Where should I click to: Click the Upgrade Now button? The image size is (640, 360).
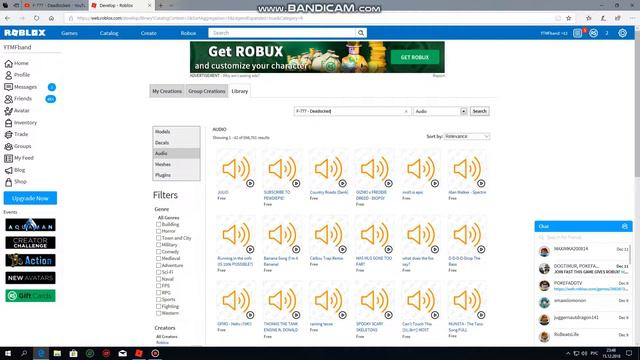pyautogui.click(x=30, y=198)
